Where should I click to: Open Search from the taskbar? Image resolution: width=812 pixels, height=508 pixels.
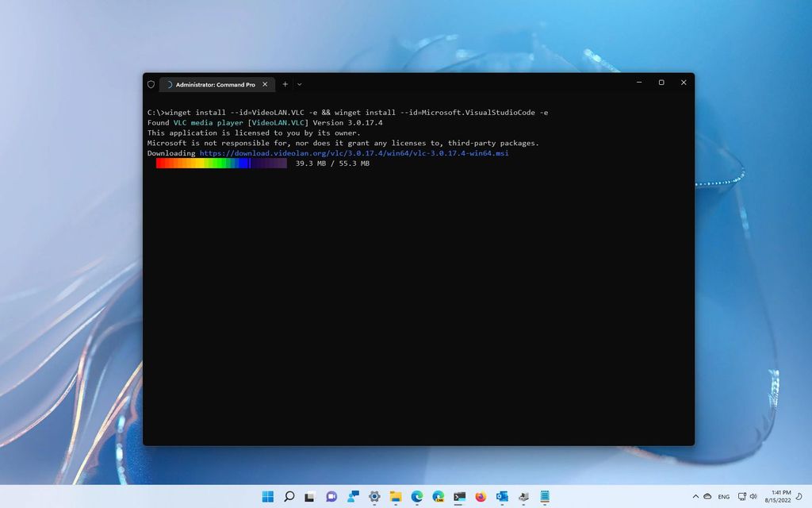pyautogui.click(x=289, y=497)
